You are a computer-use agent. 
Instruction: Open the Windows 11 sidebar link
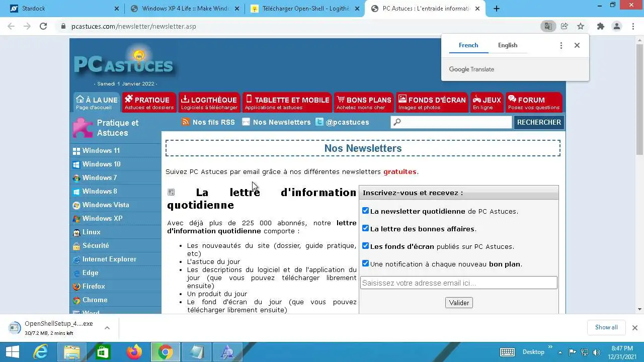pos(101,150)
